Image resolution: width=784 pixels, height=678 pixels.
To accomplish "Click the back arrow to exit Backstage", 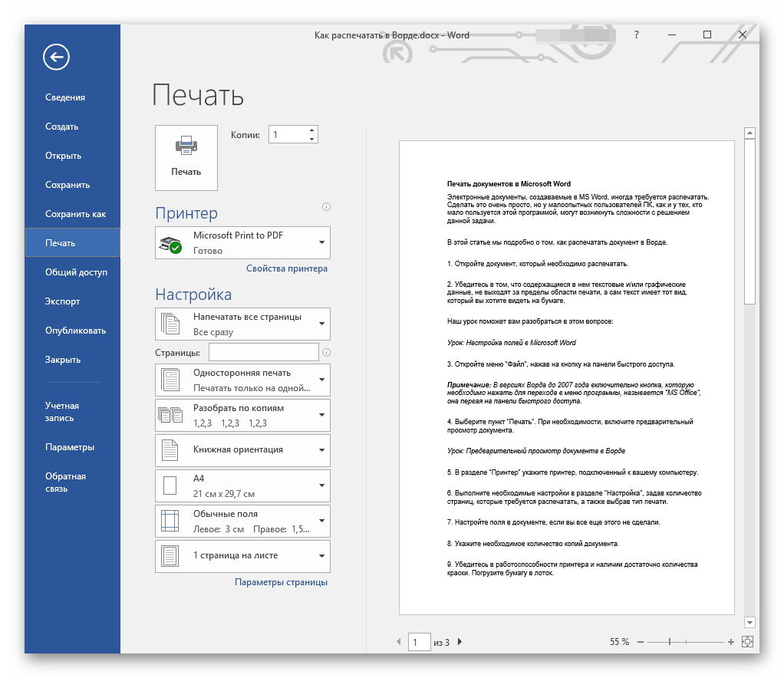I will [x=57, y=56].
